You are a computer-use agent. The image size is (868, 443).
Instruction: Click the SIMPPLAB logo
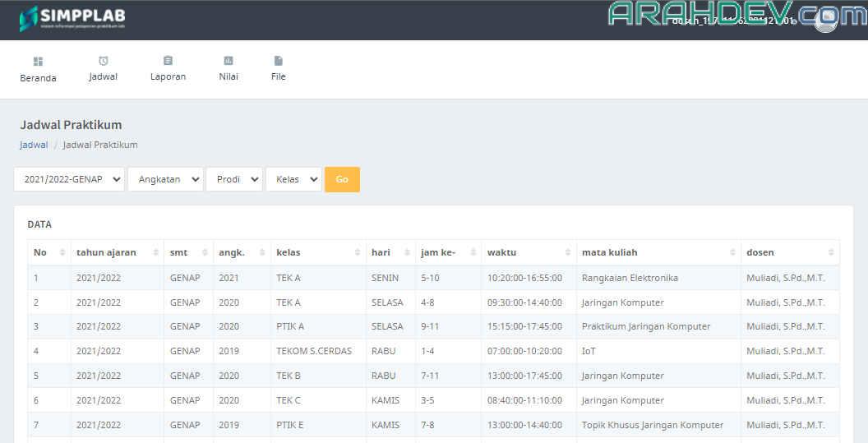click(72, 18)
